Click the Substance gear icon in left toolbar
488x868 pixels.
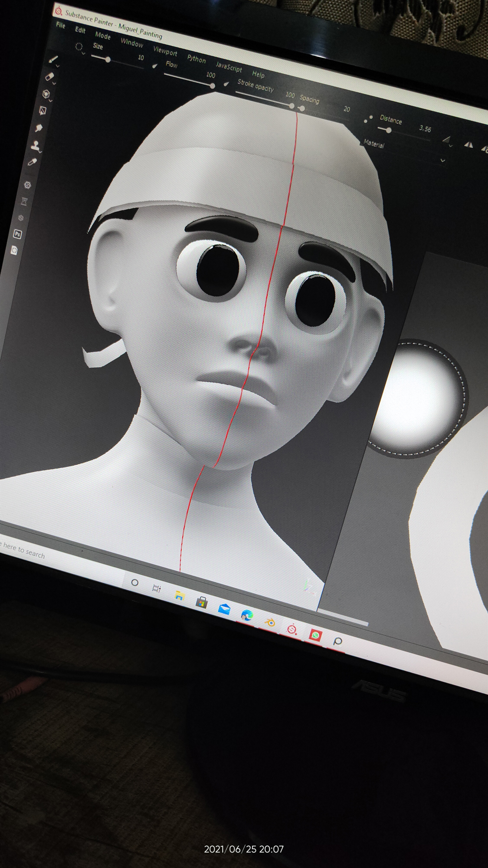click(x=27, y=185)
